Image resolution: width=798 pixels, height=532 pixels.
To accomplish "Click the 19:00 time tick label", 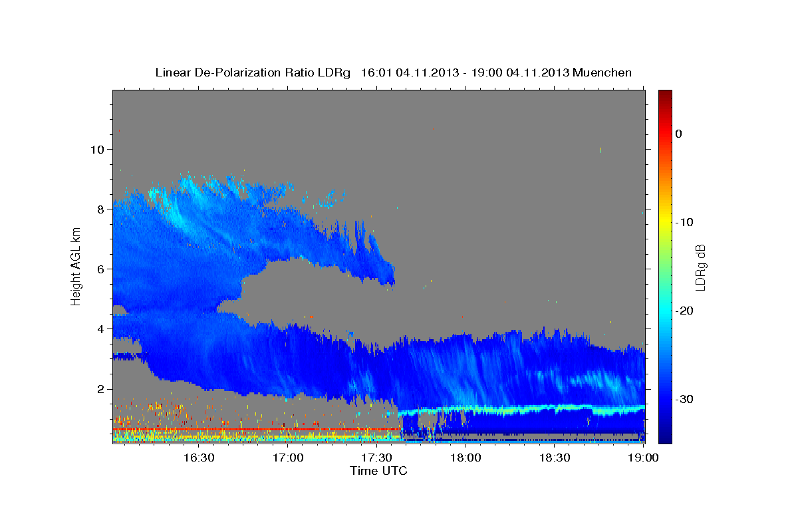I will [644, 458].
